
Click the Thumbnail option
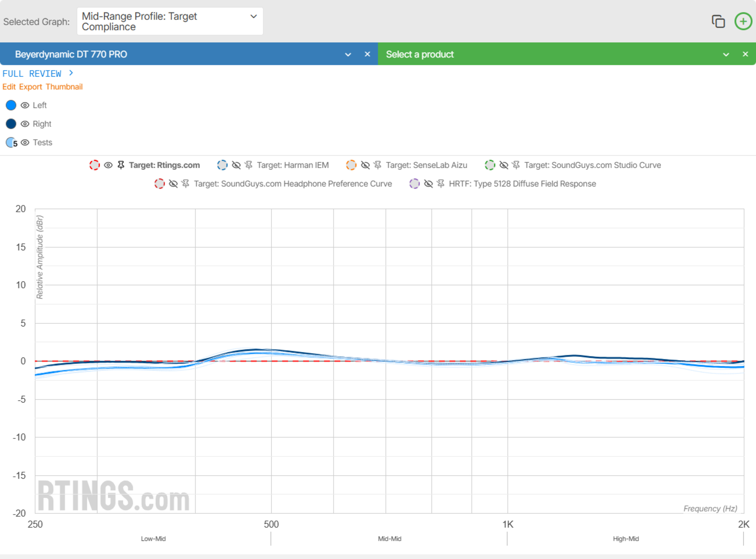coord(64,87)
